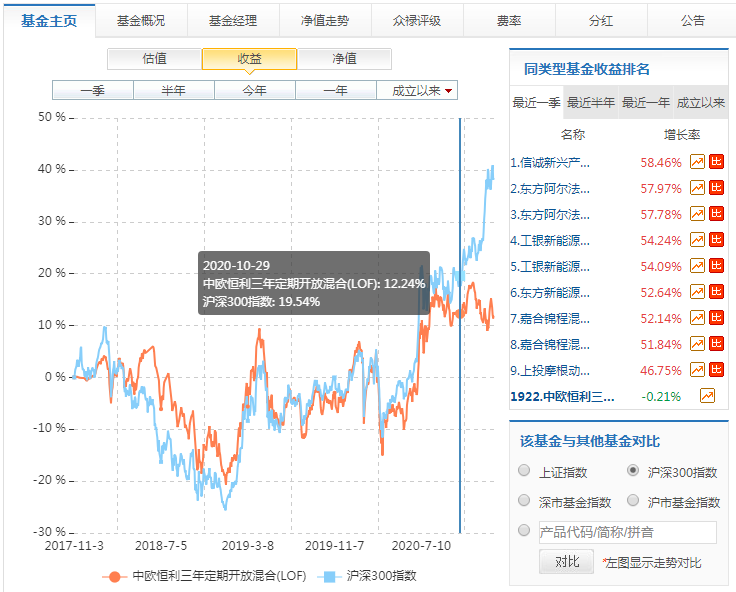This screenshot has width=736, height=592.
Task: Click trend chart icon for 信诚新兴产 fund
Action: pyautogui.click(x=698, y=162)
